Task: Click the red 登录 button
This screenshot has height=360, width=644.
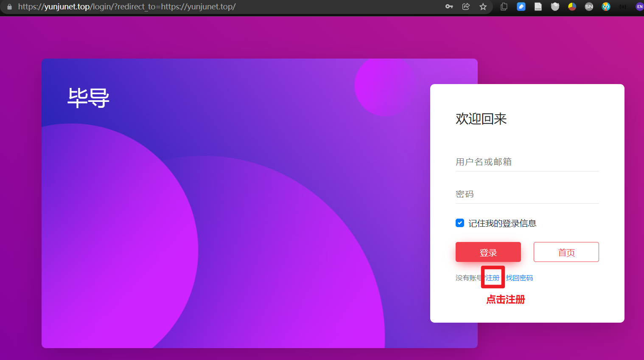Action: (x=488, y=252)
